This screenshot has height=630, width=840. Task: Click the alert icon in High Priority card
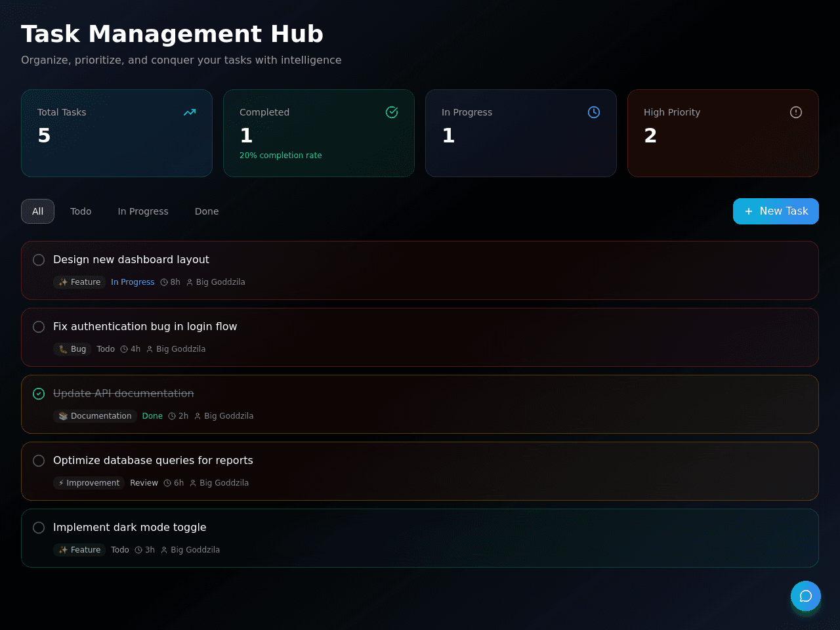point(796,112)
